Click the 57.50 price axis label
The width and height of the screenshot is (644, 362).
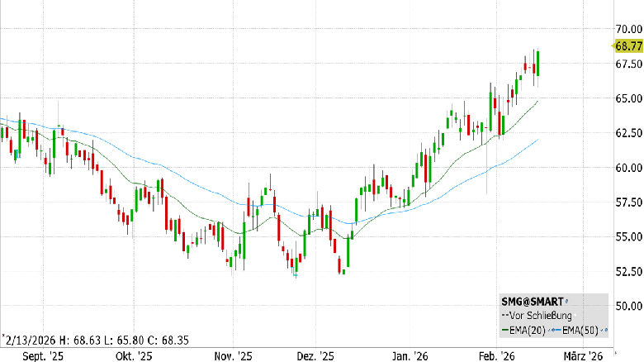pos(628,202)
